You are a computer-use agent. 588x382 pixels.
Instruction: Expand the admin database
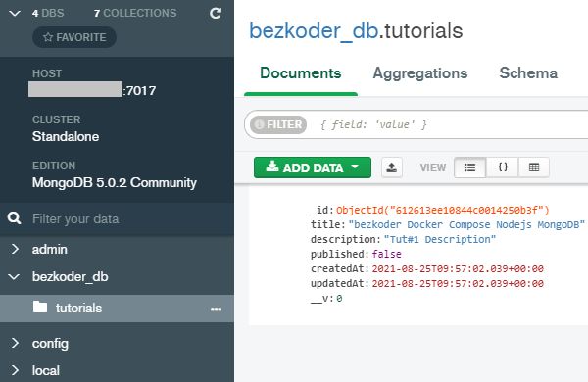point(15,249)
